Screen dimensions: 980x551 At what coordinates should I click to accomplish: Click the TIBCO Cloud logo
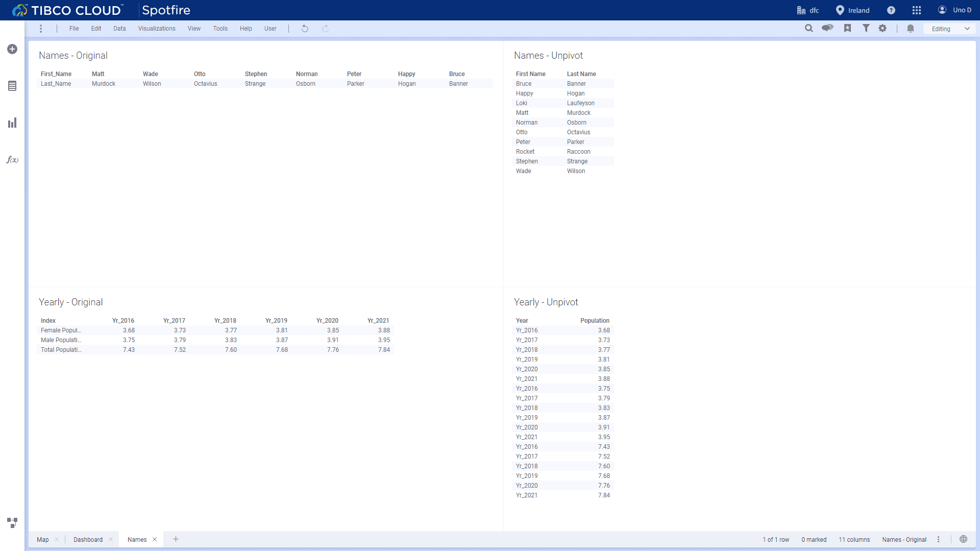click(x=68, y=10)
